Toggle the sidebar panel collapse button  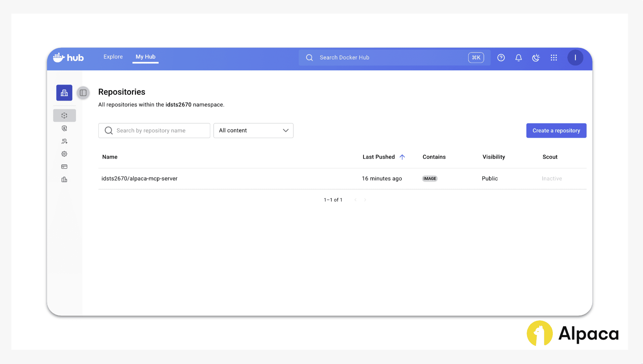pyautogui.click(x=83, y=93)
